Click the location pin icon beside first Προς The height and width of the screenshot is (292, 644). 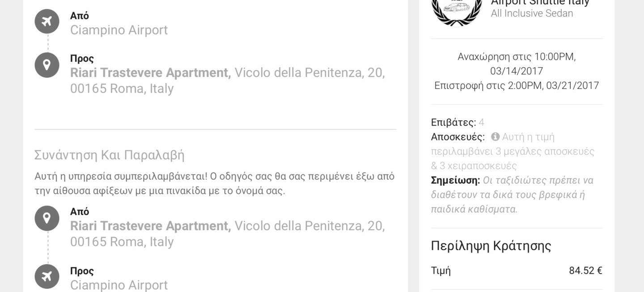pyautogui.click(x=47, y=65)
